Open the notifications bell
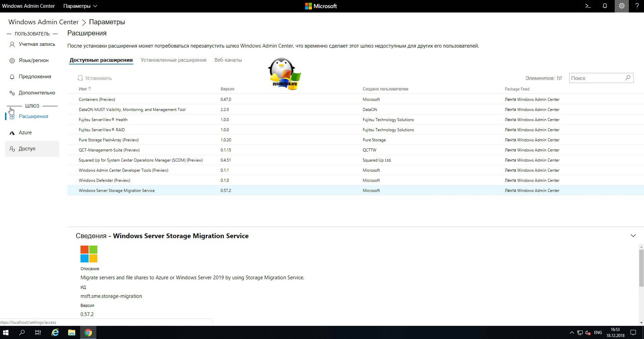This screenshot has height=339, width=644. pos(605,6)
